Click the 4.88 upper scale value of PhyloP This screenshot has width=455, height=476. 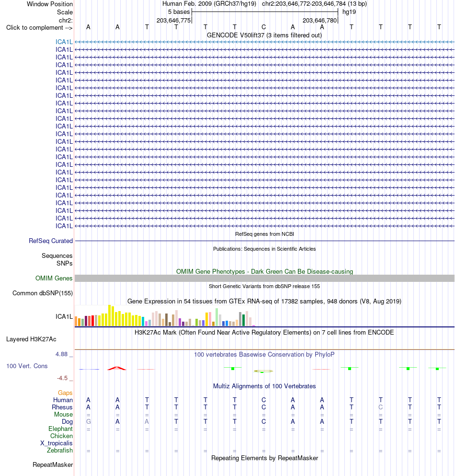coord(62,354)
